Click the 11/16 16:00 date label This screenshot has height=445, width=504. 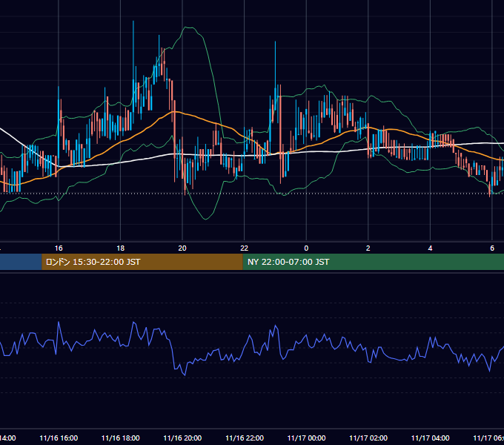[x=59, y=438]
